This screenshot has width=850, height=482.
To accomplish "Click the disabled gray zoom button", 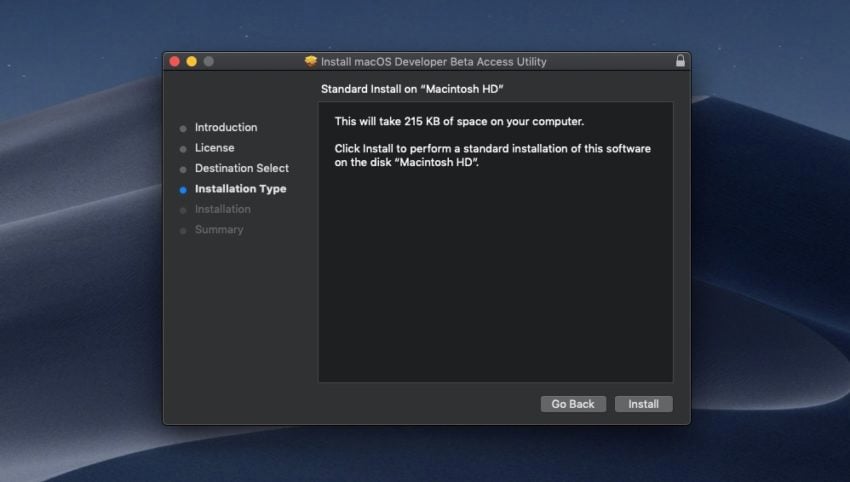I will coord(209,61).
